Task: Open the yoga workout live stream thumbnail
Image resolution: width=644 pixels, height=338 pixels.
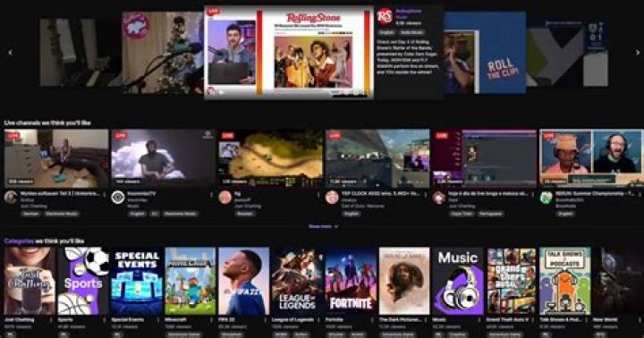Action: (x=56, y=158)
